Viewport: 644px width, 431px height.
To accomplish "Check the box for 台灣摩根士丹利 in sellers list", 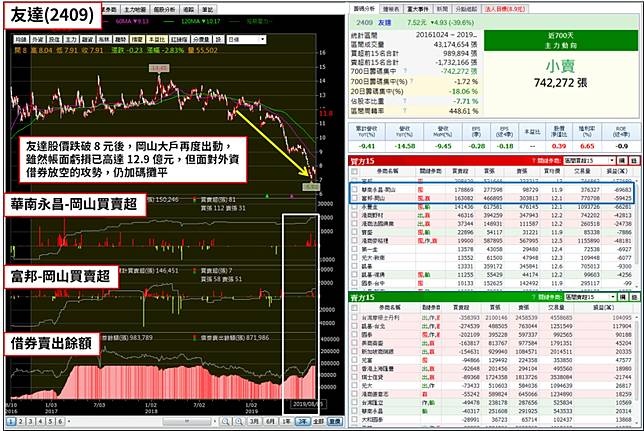I will click(354, 317).
